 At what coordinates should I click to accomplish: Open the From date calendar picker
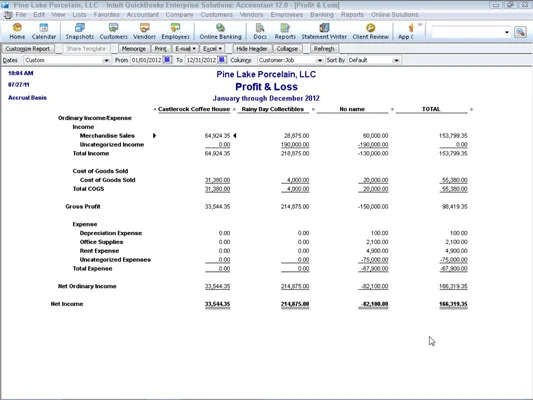click(167, 60)
